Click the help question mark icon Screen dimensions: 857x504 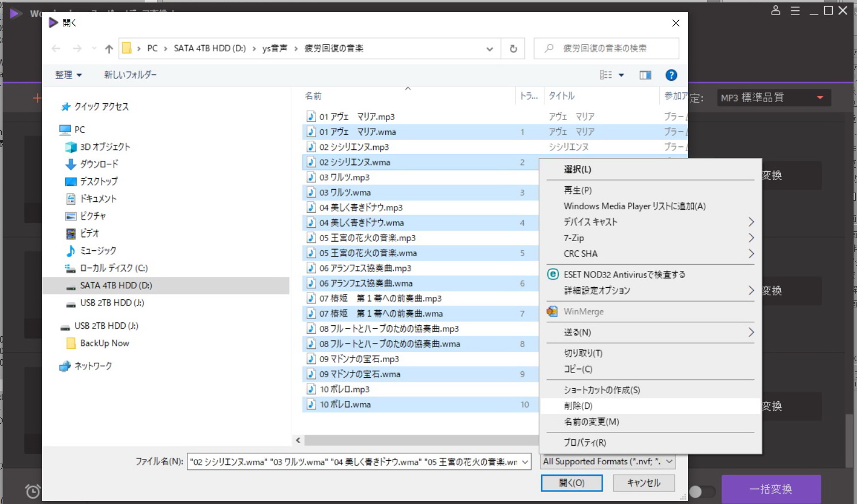pos(671,75)
